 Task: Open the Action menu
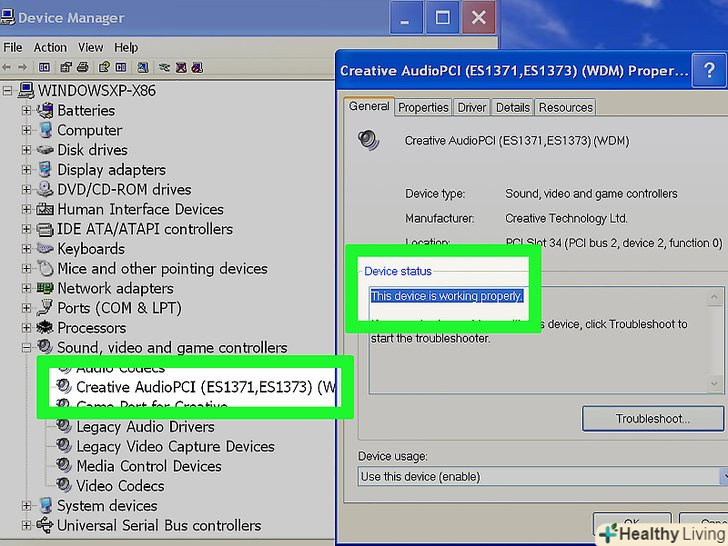50,47
